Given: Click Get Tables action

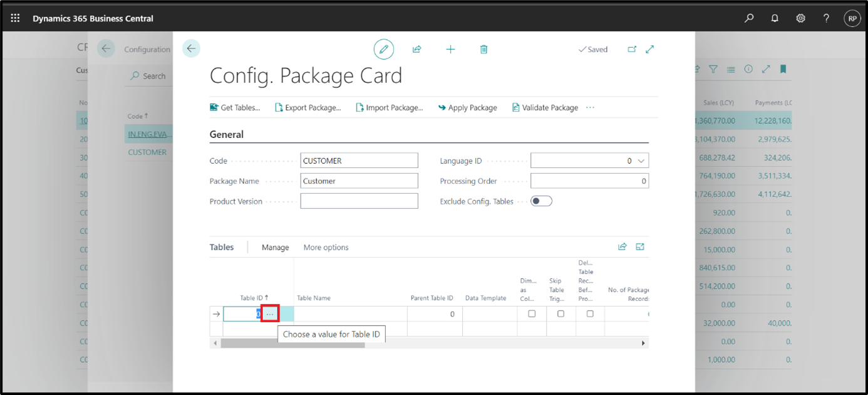Looking at the screenshot, I should click(235, 107).
